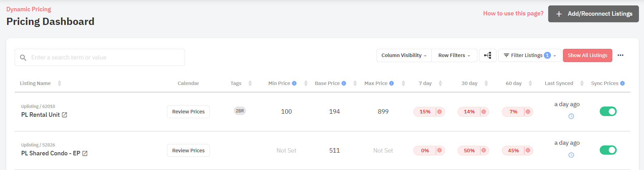Click the Sync Prices info icon
The width and height of the screenshot is (644, 170).
(x=623, y=83)
